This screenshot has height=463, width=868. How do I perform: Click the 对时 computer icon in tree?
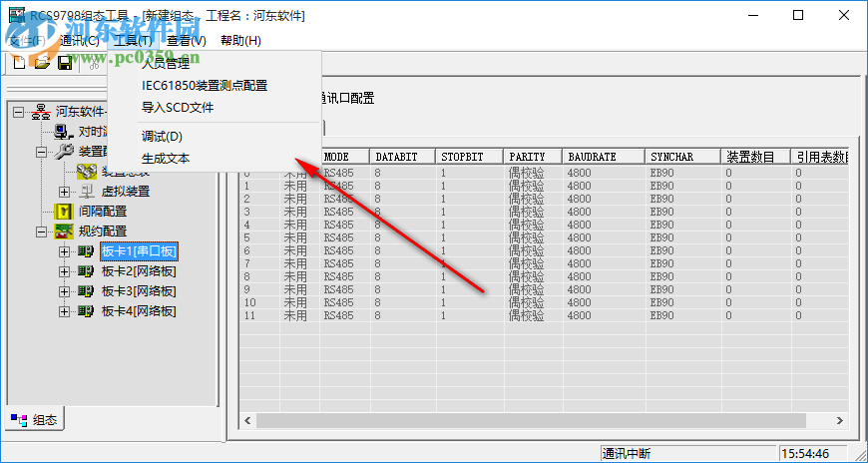[x=64, y=132]
